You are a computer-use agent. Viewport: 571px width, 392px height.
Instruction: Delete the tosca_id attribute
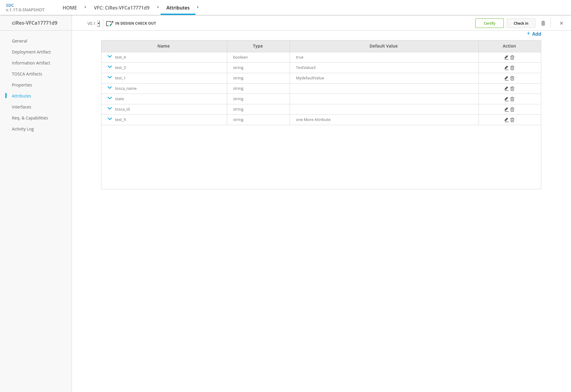pyautogui.click(x=512, y=109)
